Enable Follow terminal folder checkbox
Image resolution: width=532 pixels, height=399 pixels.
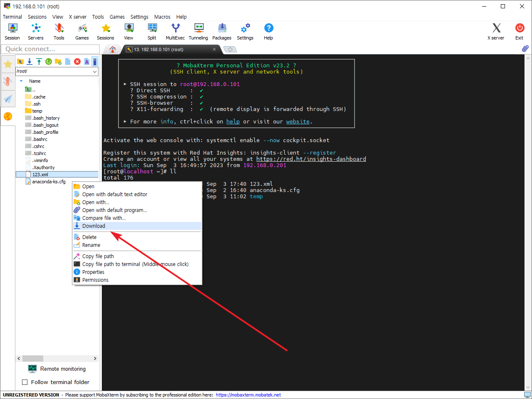click(x=25, y=382)
